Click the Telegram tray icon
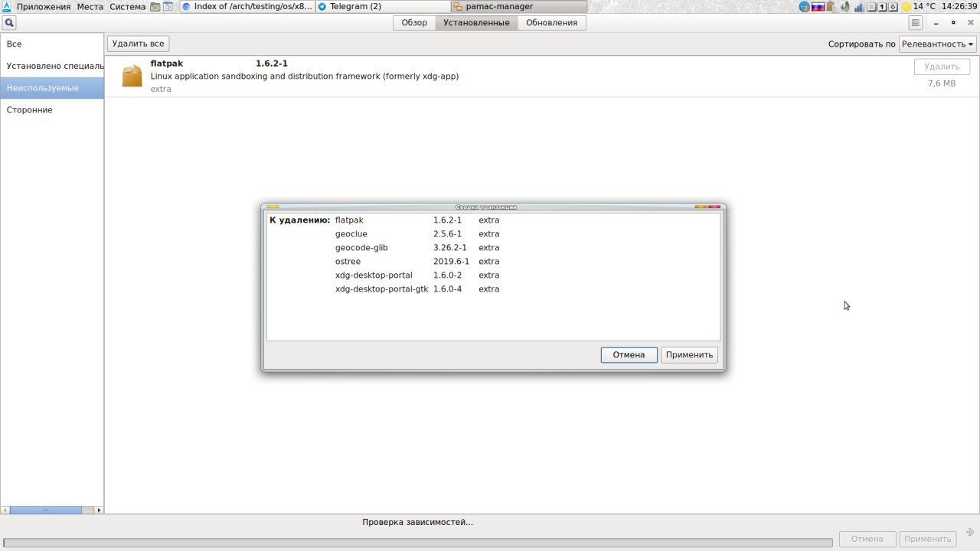Screen dimensions: 980x551 click(x=804, y=6)
